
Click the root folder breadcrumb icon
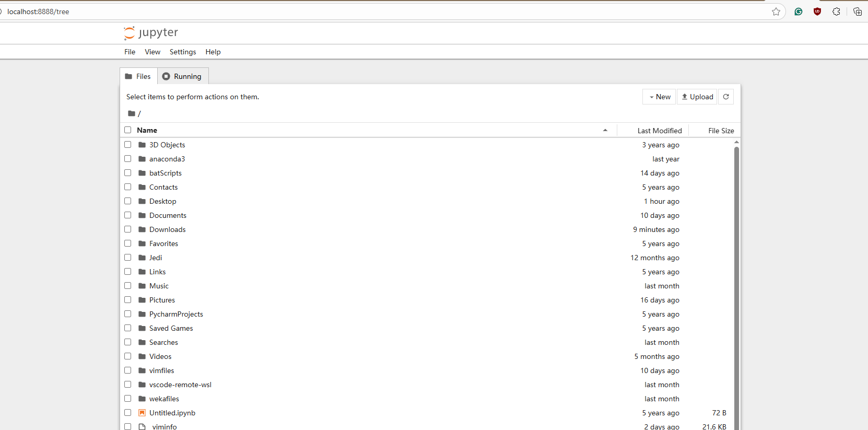[132, 113]
